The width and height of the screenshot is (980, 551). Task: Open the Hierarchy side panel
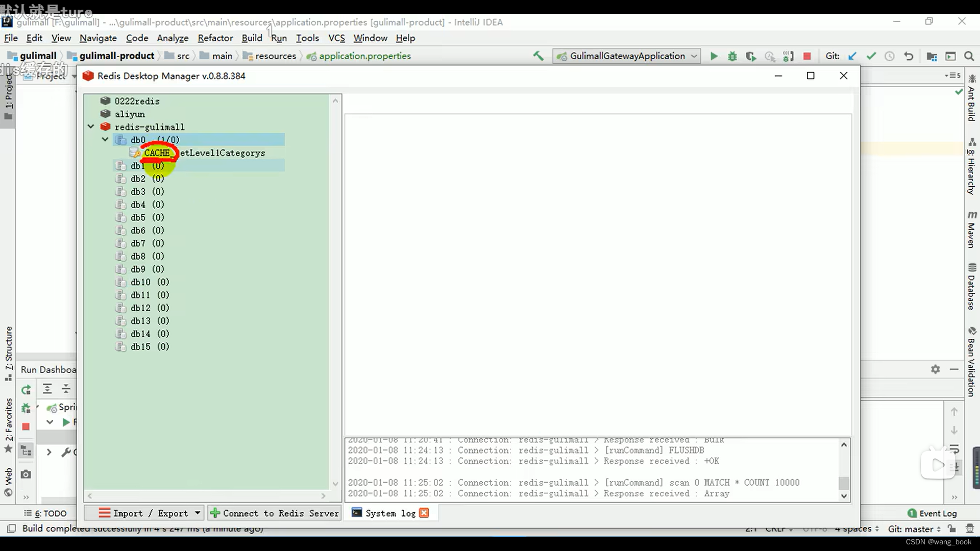pyautogui.click(x=972, y=166)
